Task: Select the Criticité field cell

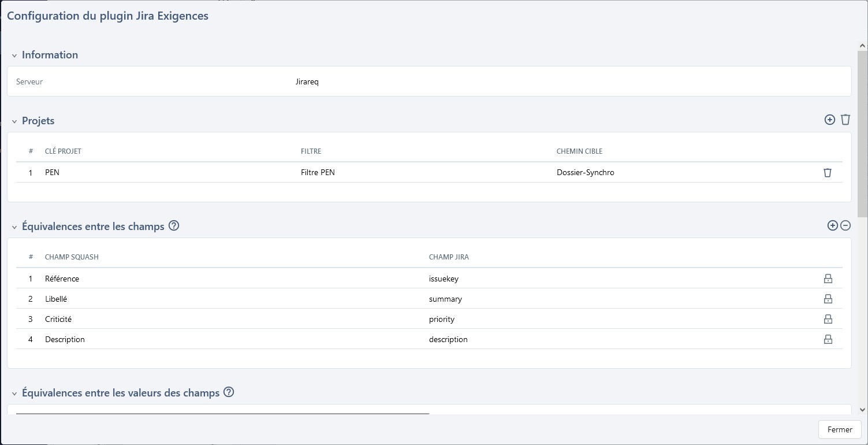Action: (58, 319)
